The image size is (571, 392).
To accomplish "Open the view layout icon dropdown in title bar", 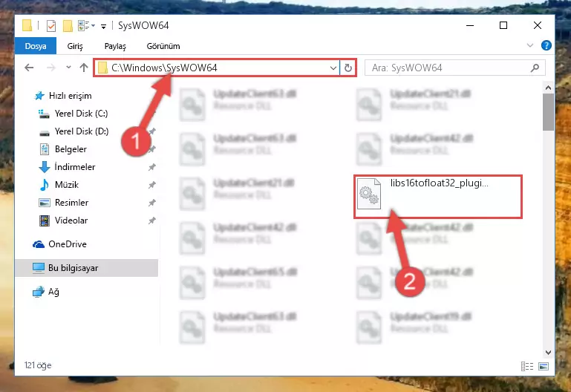I will (86, 26).
